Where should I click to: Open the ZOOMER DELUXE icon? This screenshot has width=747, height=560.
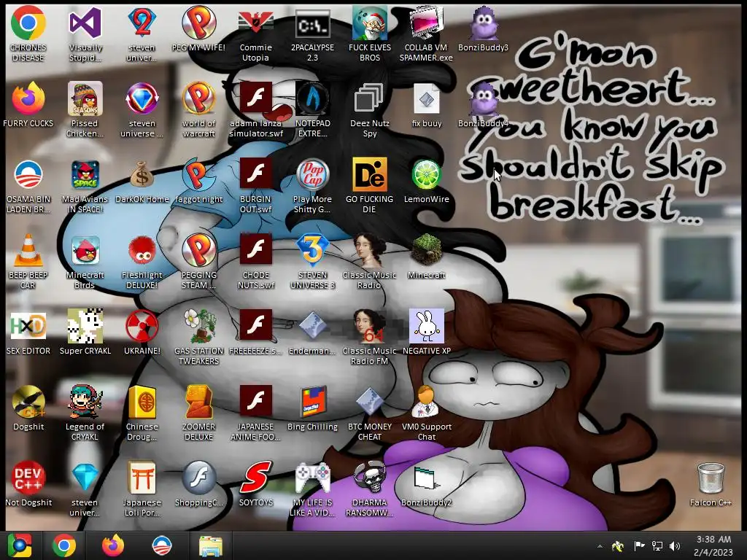click(x=198, y=402)
